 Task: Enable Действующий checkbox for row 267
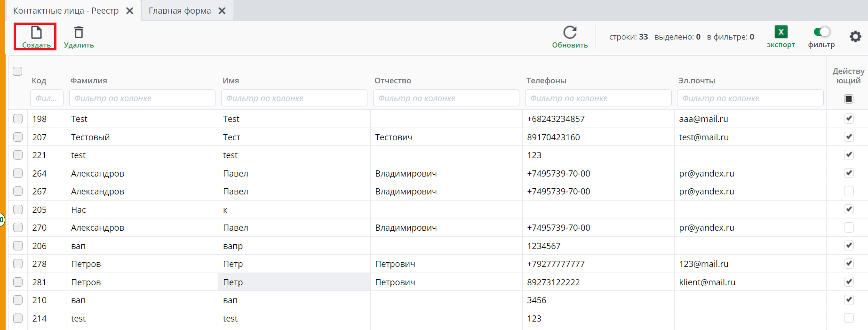848,191
